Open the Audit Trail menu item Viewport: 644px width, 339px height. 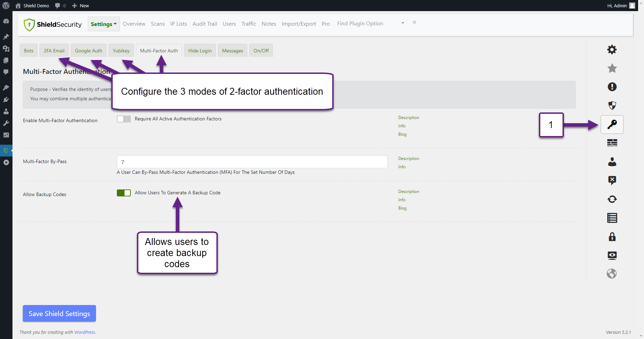205,24
